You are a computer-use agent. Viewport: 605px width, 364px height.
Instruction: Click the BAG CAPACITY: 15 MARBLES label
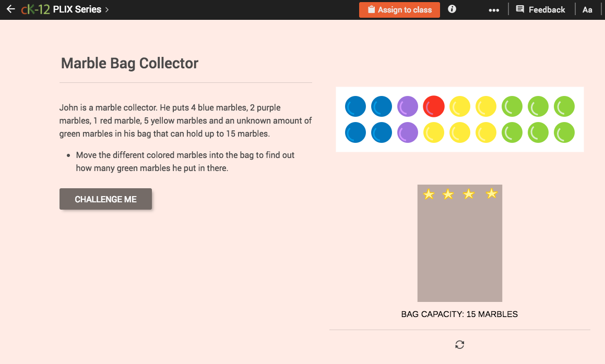coord(459,314)
